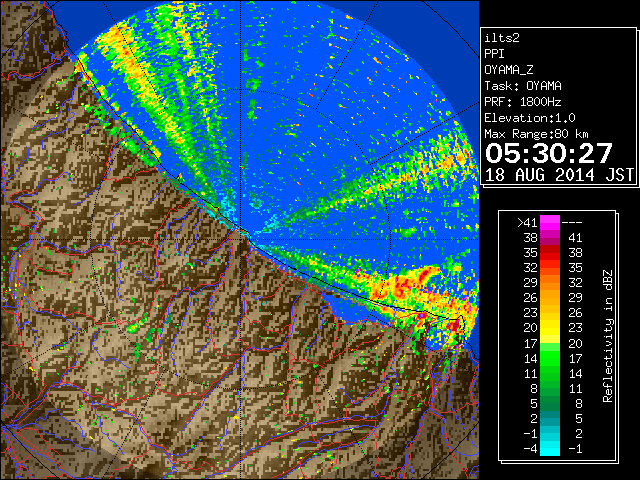Select the '>41' legend value
The height and width of the screenshot is (480, 640).
click(527, 223)
